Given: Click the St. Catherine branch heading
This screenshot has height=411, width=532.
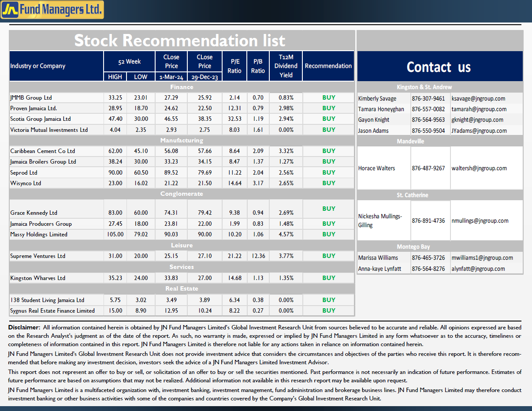Looking at the screenshot, I should 413,195.
